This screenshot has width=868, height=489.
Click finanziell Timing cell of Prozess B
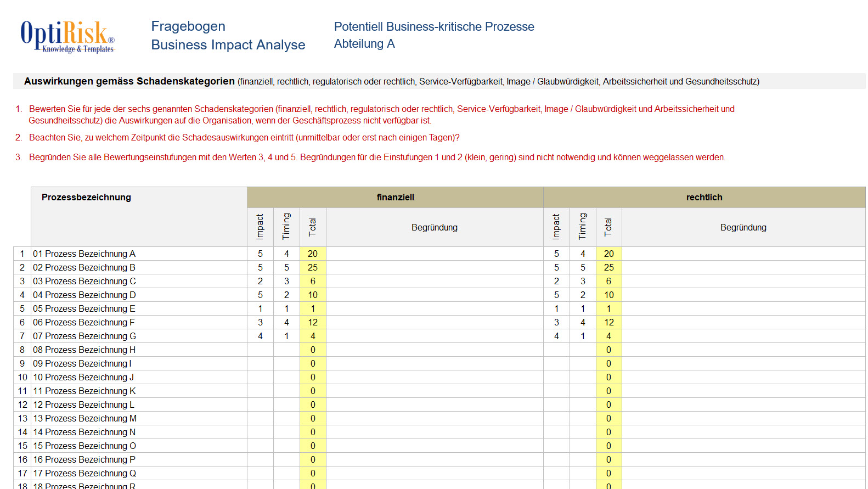286,267
